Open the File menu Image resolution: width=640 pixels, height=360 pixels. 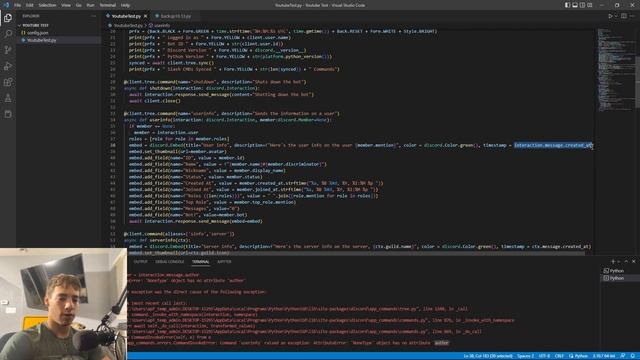[x=18, y=5]
